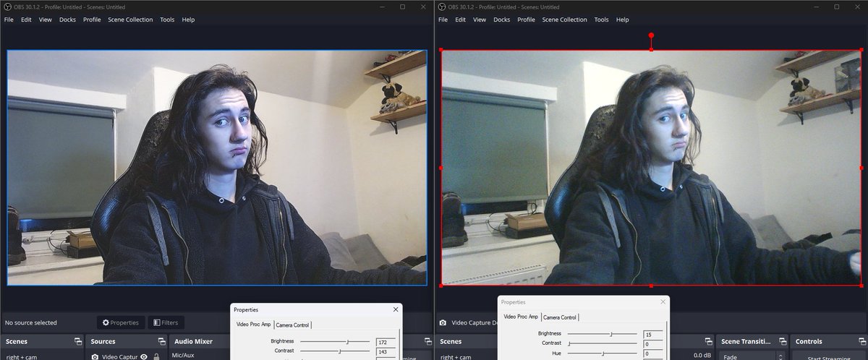This screenshot has height=360, width=868.
Task: Click top-middle red resize handle of selection
Action: tap(651, 50)
